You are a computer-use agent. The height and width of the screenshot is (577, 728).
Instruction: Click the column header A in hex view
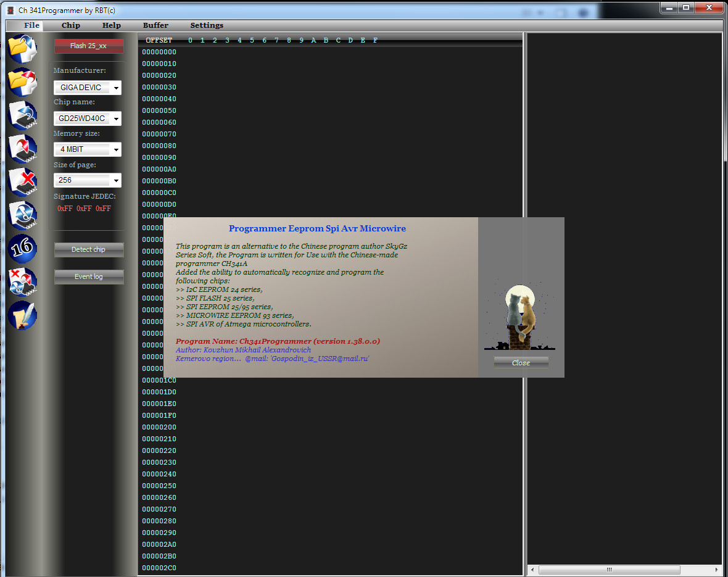[313, 40]
